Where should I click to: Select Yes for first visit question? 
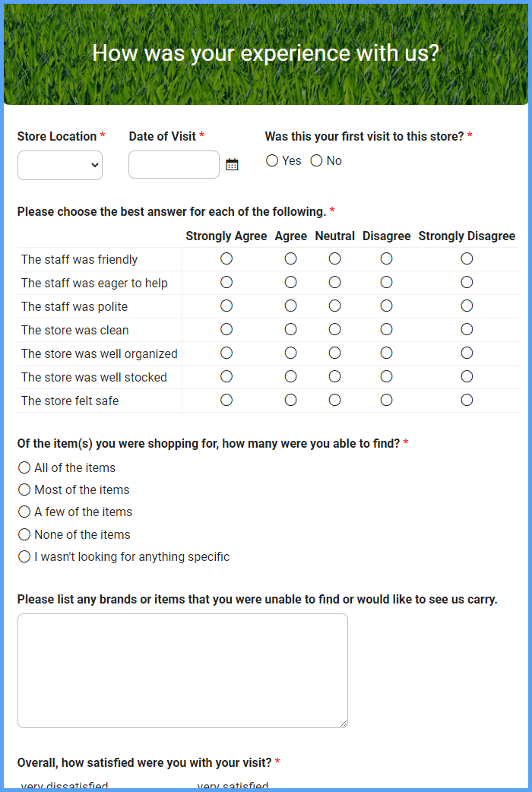(x=272, y=161)
